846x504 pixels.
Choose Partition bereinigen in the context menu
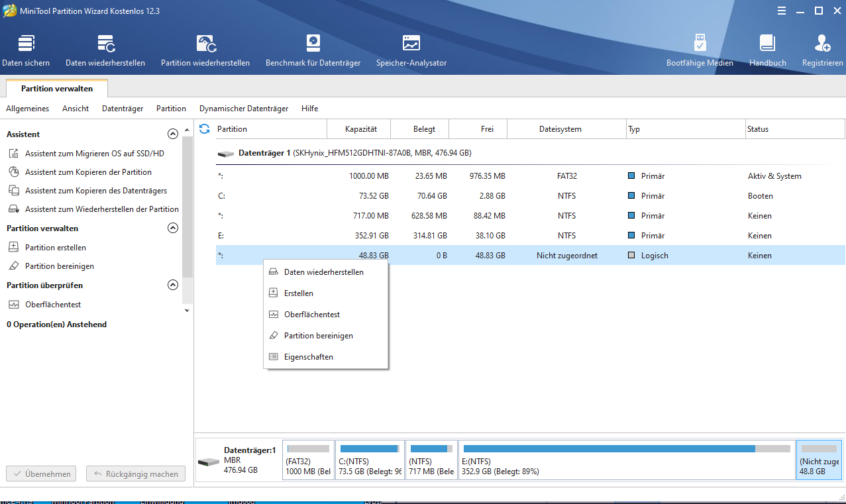pyautogui.click(x=325, y=336)
